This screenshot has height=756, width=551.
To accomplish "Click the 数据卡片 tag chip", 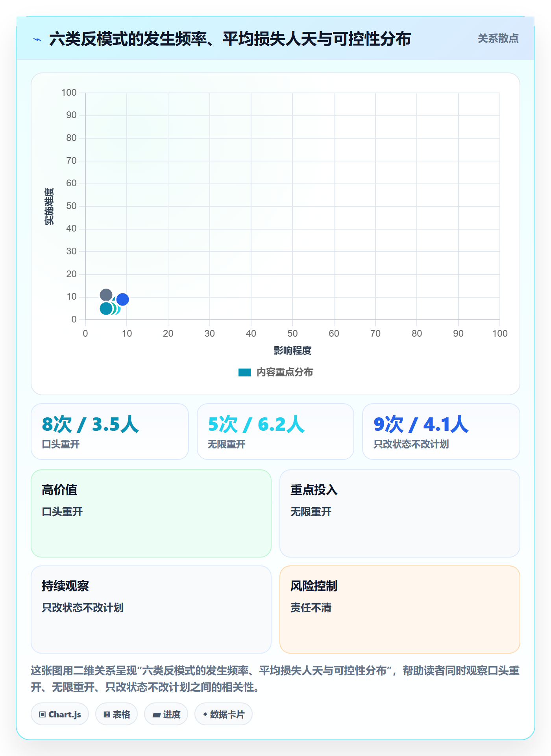I will 224,714.
